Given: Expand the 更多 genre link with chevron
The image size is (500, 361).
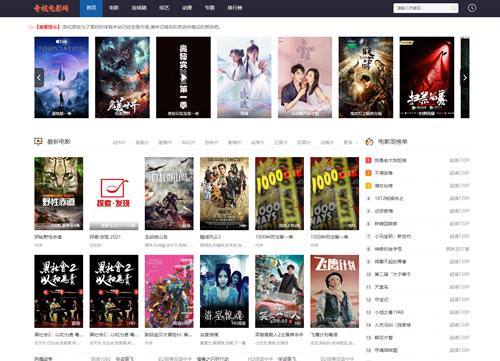Looking at the screenshot, I should [x=350, y=143].
